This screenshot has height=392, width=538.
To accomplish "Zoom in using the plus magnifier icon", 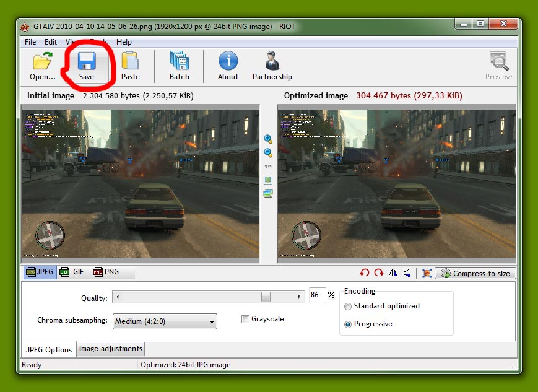I will [268, 139].
